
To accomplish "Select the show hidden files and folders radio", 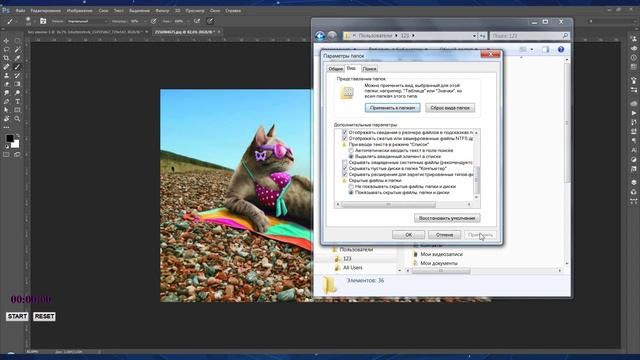I will 351,192.
